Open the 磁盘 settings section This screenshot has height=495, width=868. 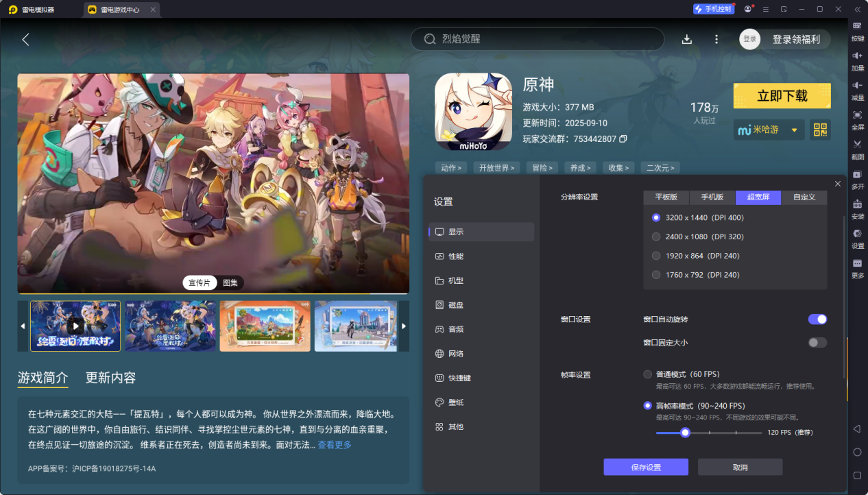[x=481, y=305]
